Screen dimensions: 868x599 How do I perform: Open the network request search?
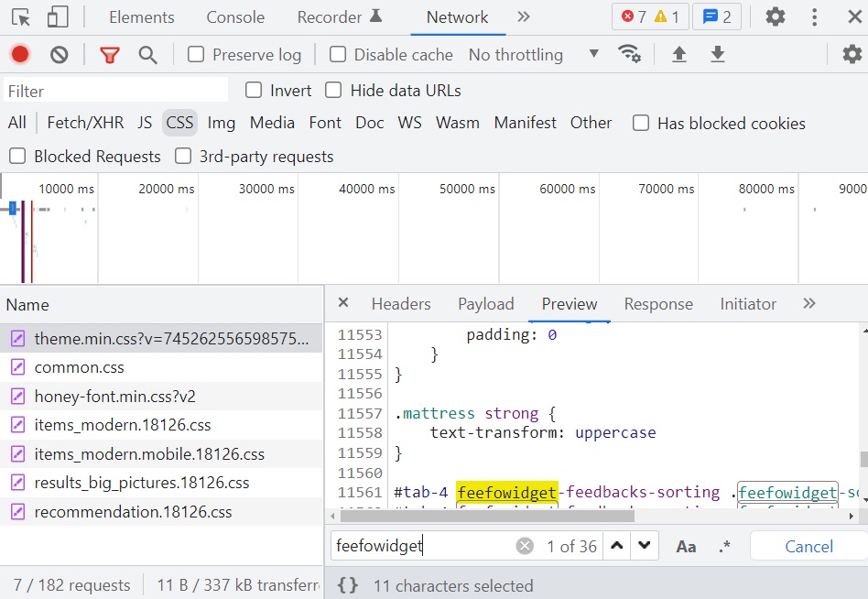[x=147, y=55]
